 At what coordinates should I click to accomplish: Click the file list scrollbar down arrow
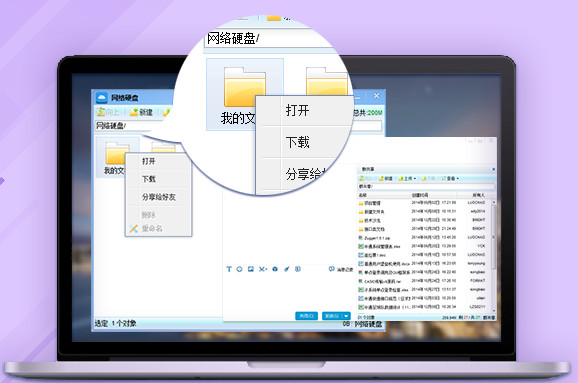pos(493,311)
